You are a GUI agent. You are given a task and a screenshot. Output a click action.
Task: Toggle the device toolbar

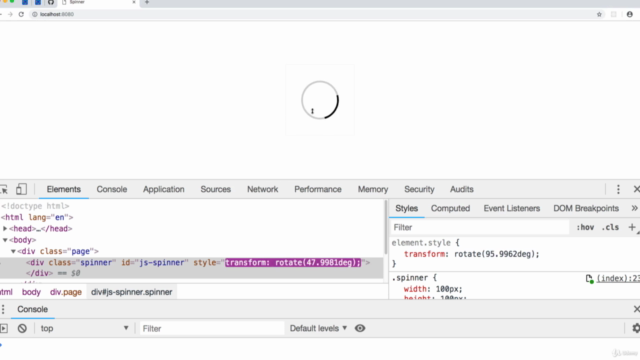click(x=21, y=189)
